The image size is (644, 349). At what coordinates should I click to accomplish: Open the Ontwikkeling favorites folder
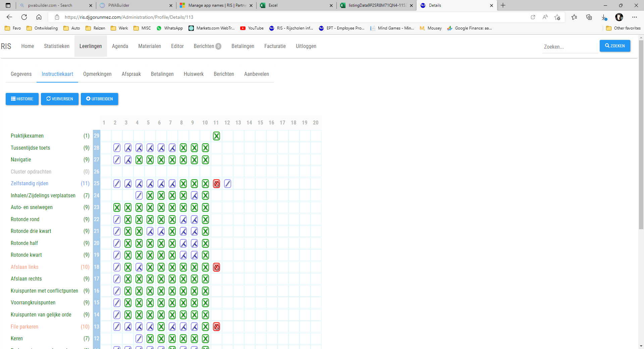pyautogui.click(x=42, y=28)
